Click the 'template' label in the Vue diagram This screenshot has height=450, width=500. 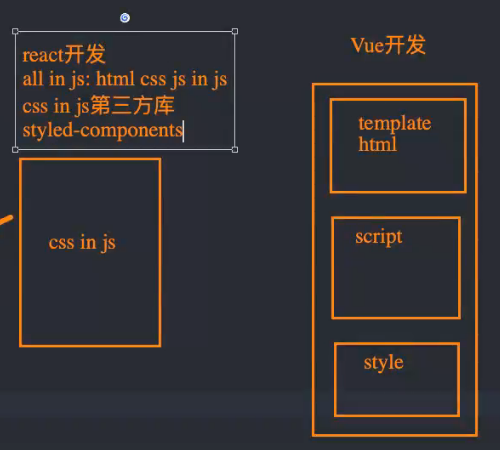(395, 124)
